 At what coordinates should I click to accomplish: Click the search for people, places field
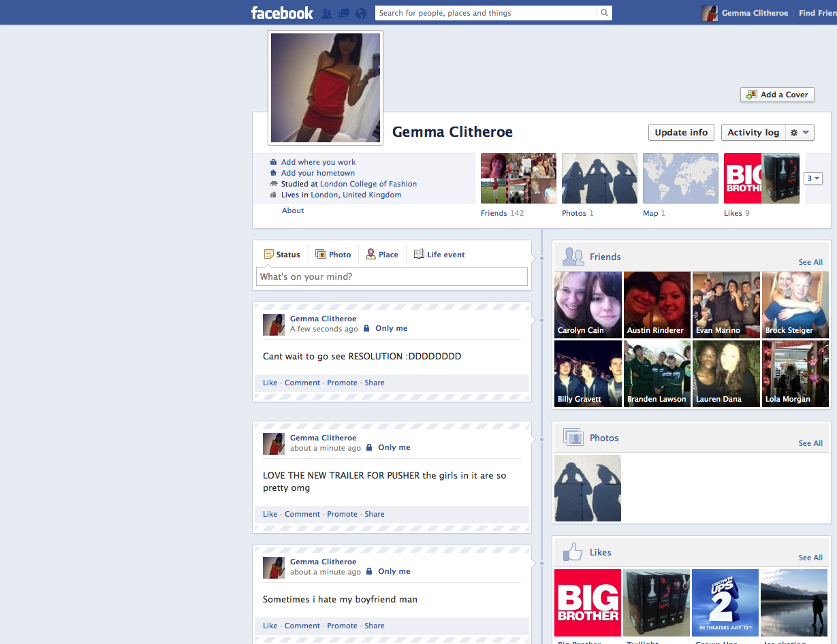click(x=486, y=13)
